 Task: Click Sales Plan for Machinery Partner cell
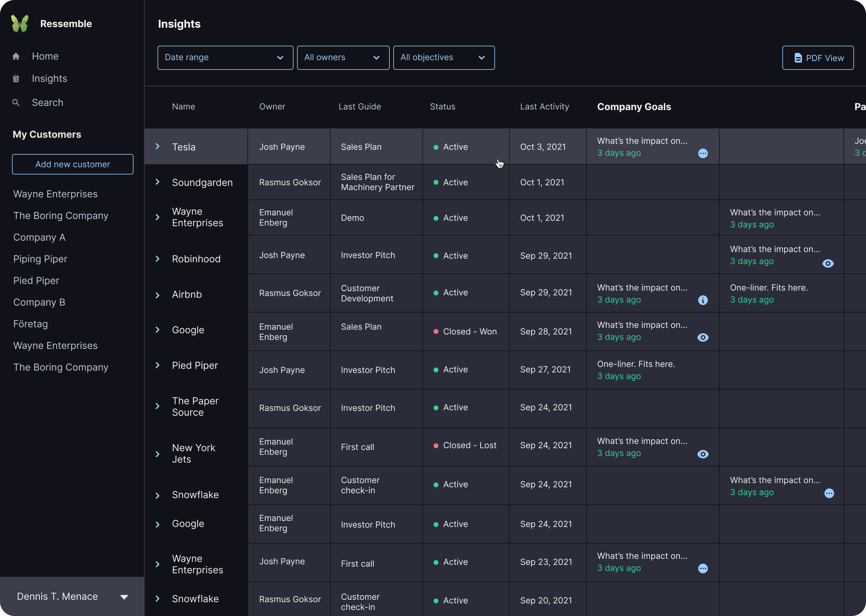378,182
